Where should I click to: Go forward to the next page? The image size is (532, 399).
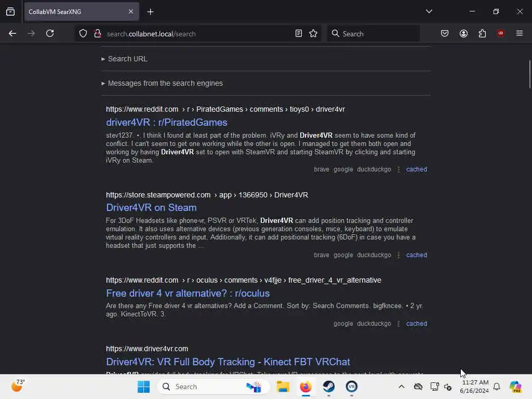[x=31, y=34]
